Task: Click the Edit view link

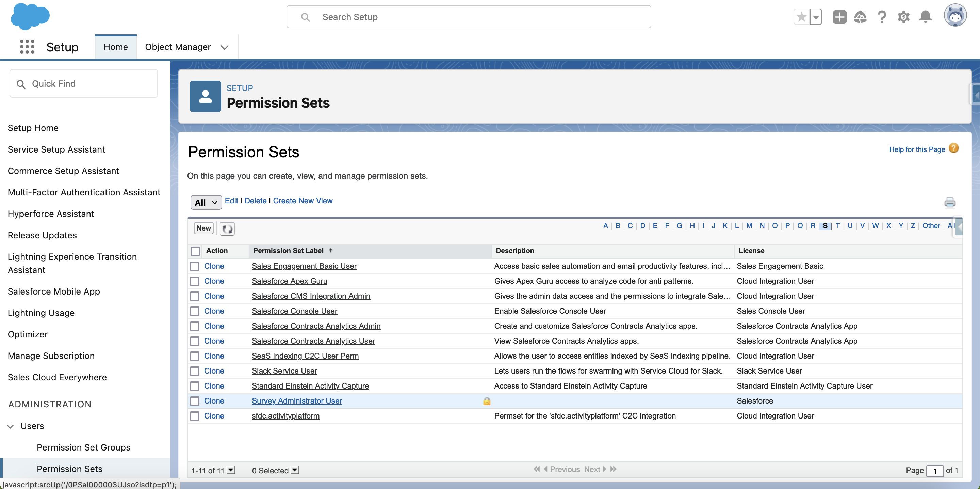Action: tap(231, 201)
